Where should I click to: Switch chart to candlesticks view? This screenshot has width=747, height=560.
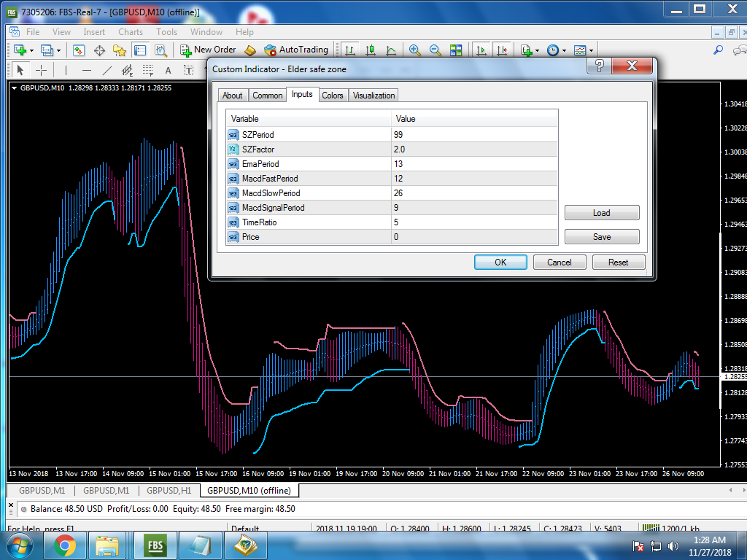371,50
